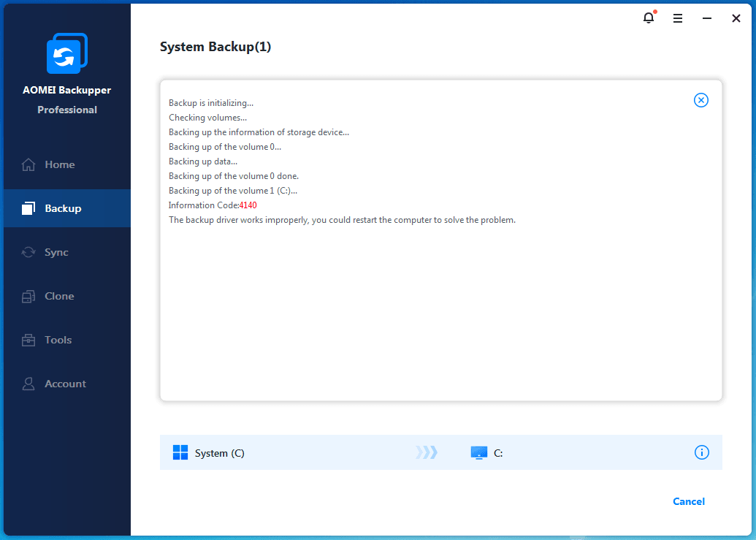
Task: Go to the Home section
Action: point(59,164)
